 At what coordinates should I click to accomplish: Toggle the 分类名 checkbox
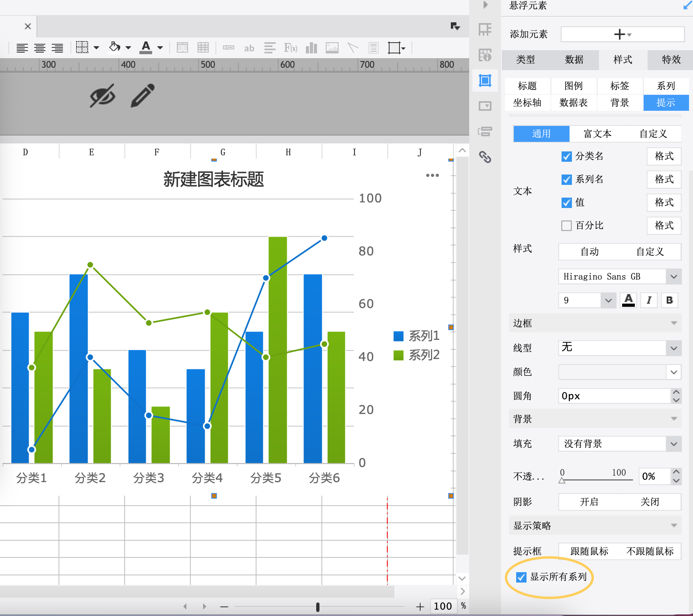(x=566, y=156)
